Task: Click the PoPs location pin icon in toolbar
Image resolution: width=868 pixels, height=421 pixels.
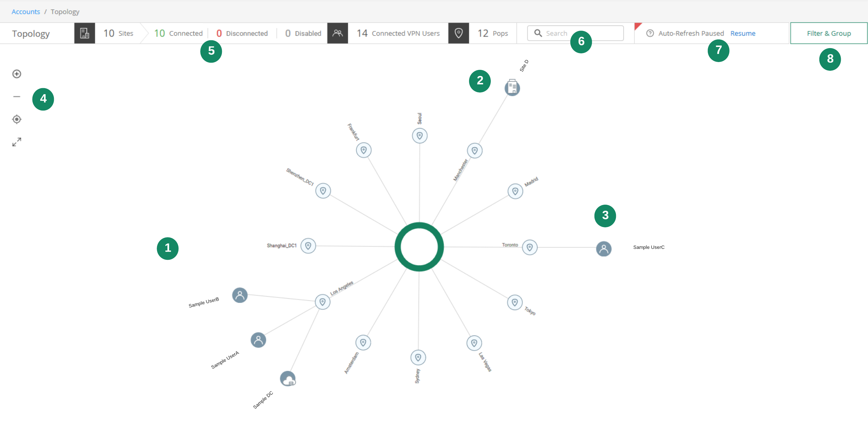Action: click(x=458, y=33)
